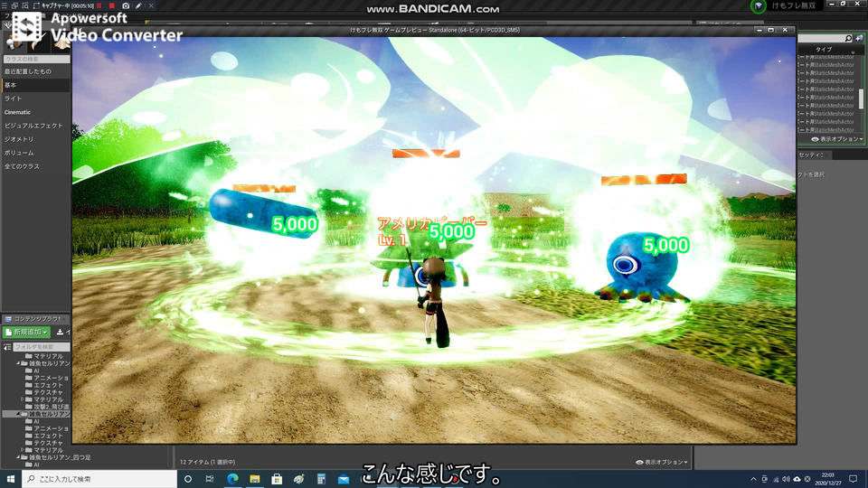Open Task View in taskbar

210,479
